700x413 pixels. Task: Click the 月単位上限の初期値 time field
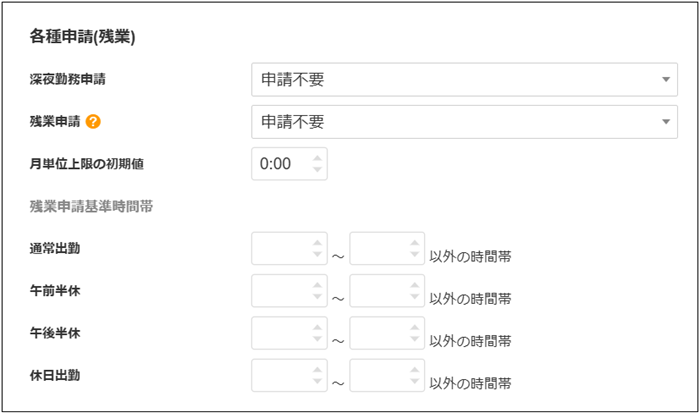(x=280, y=164)
